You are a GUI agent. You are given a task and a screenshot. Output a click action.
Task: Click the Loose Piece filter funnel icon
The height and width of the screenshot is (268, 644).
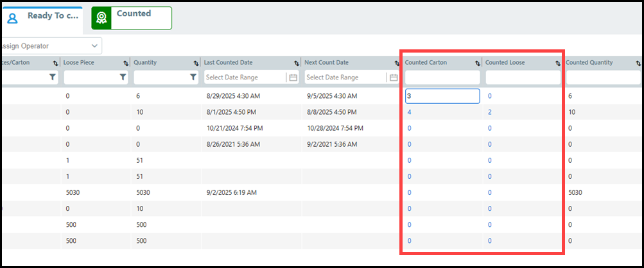coord(123,77)
